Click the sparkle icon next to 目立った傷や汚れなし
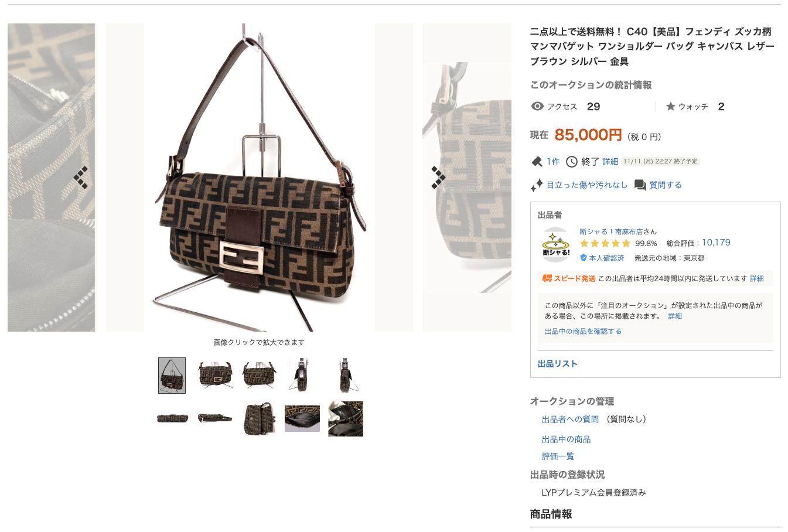788x532 pixels. click(x=537, y=185)
